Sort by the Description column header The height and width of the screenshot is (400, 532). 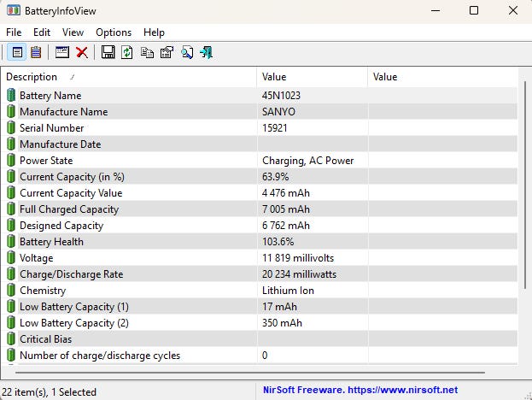pos(129,77)
